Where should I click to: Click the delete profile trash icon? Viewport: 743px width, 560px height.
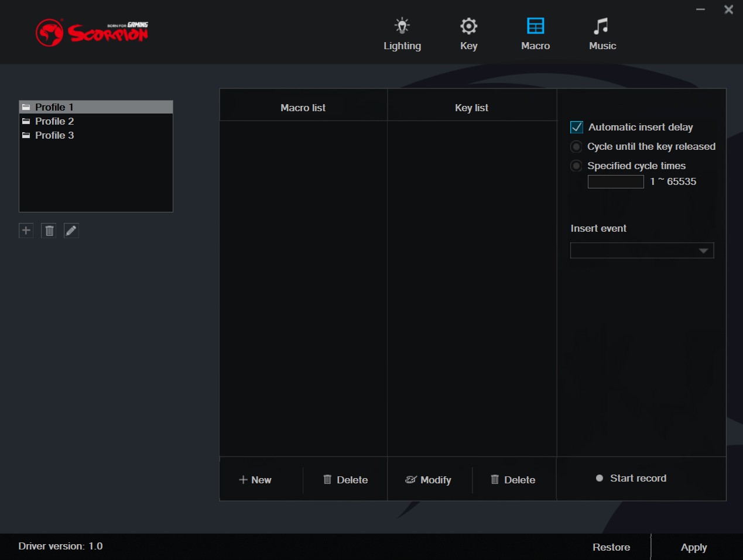click(49, 231)
